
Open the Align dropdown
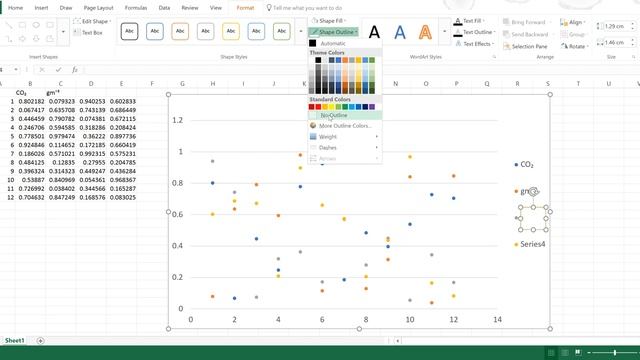pos(573,22)
